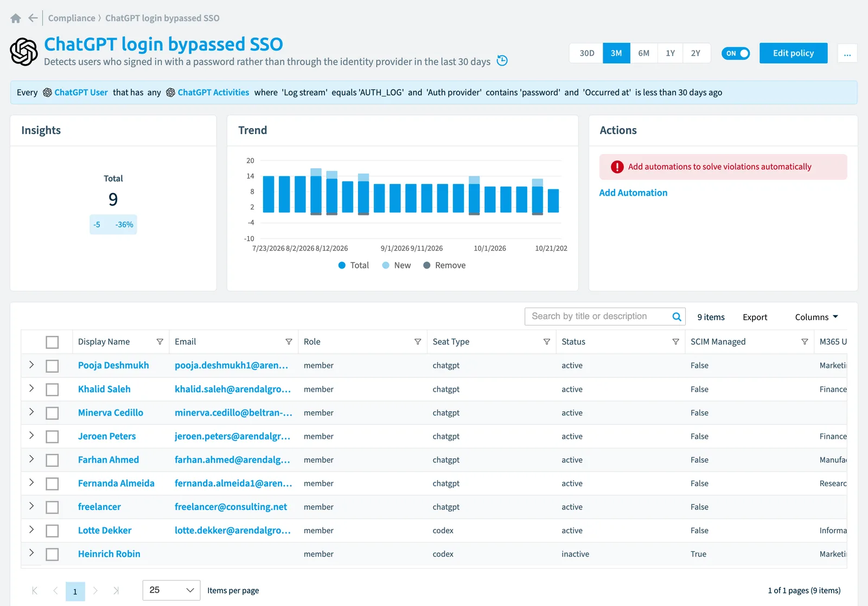Select the checkbox for Jeroen Peters
Image resolution: width=868 pixels, height=606 pixels.
click(52, 437)
